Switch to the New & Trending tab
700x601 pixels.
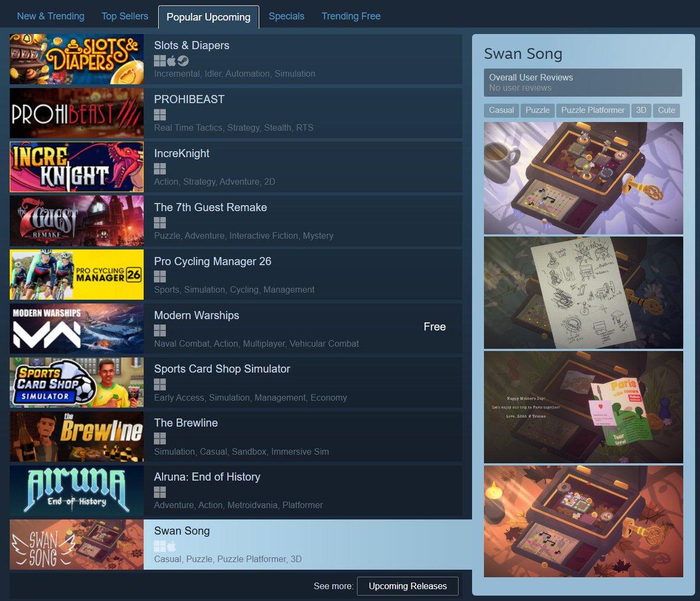tap(51, 16)
